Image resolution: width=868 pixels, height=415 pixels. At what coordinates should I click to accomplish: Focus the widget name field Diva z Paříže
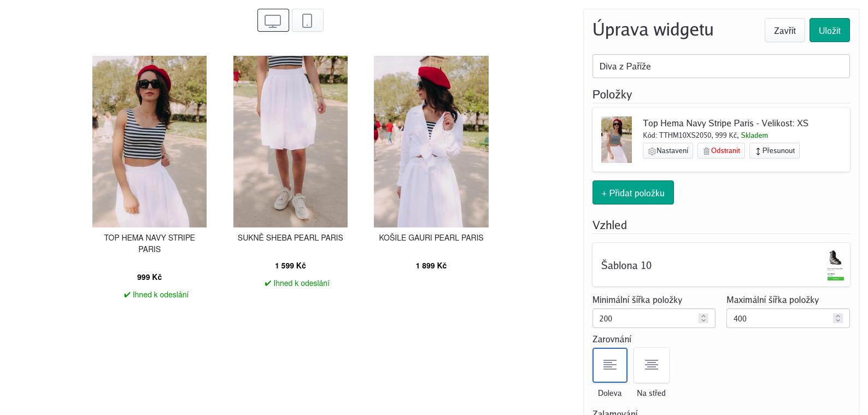tap(721, 66)
